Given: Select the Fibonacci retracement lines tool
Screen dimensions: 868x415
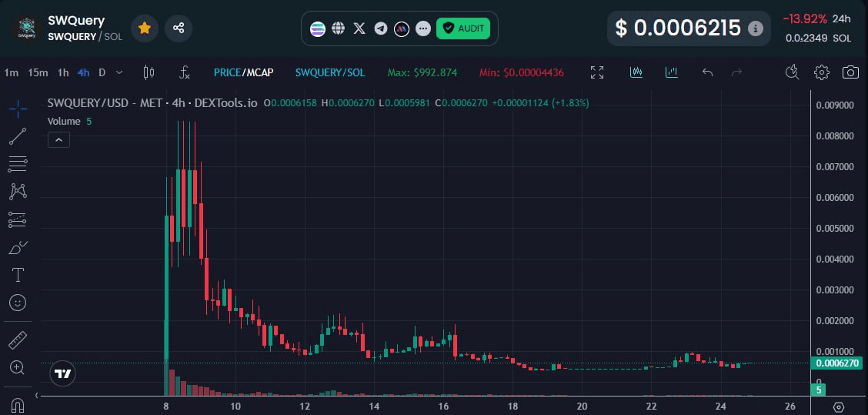Looking at the screenshot, I should [18, 164].
